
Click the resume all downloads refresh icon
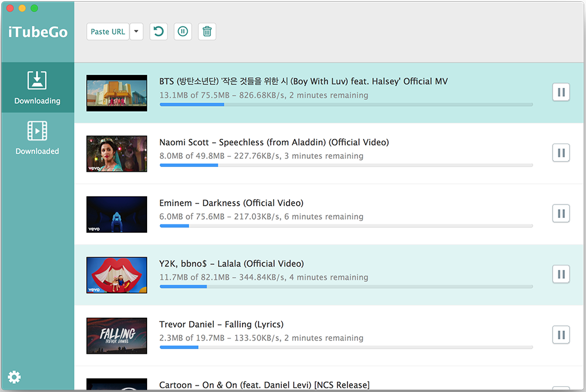(x=158, y=32)
